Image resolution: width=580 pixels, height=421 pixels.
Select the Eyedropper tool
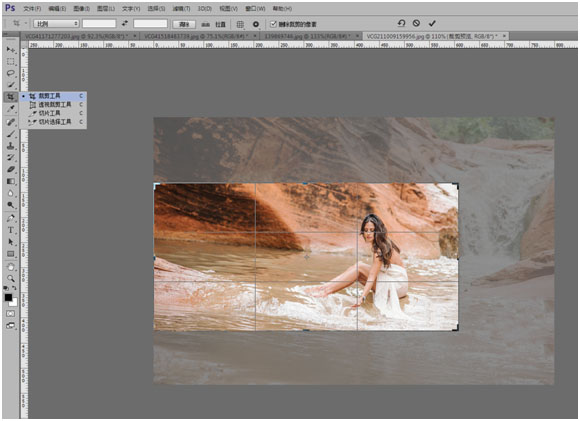coord(11,109)
